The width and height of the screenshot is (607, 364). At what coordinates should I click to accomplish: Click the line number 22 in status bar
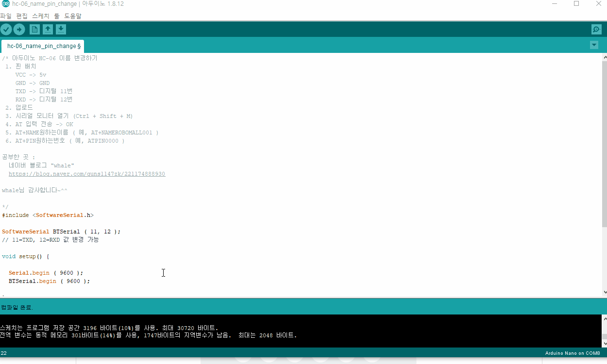coord(4,353)
